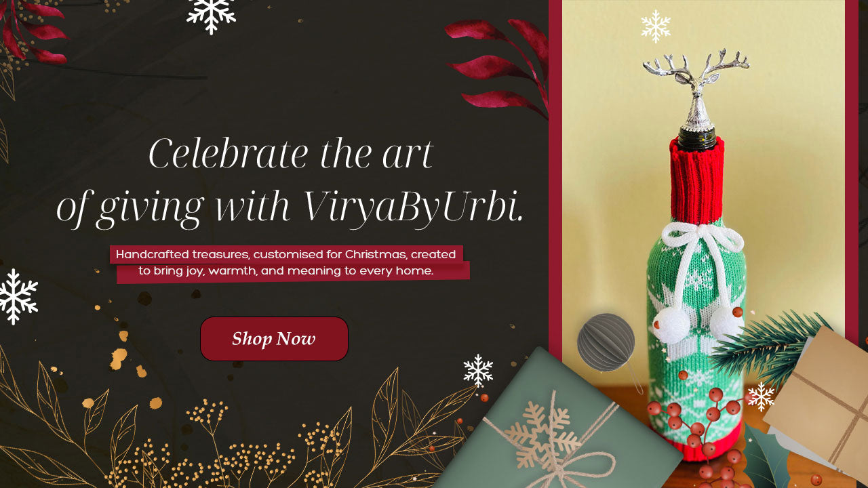Click the snowflake on the left edge

[18, 297]
